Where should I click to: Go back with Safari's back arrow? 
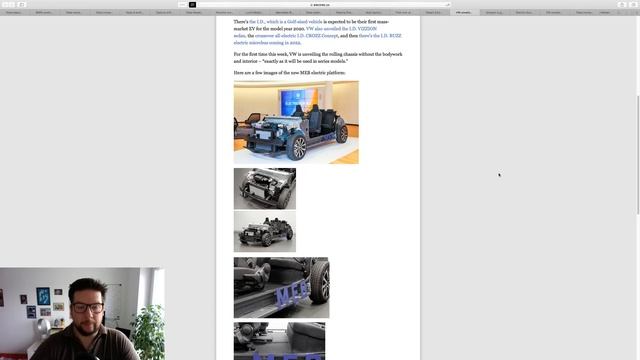tap(5, 4)
